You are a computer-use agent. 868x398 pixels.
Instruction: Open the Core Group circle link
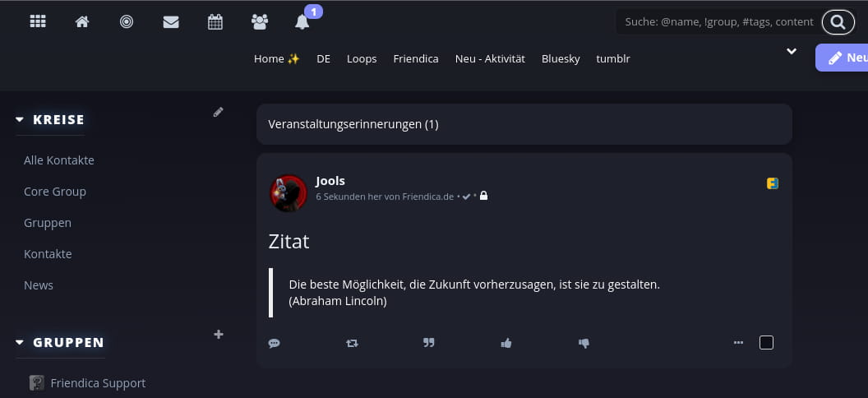click(x=55, y=192)
